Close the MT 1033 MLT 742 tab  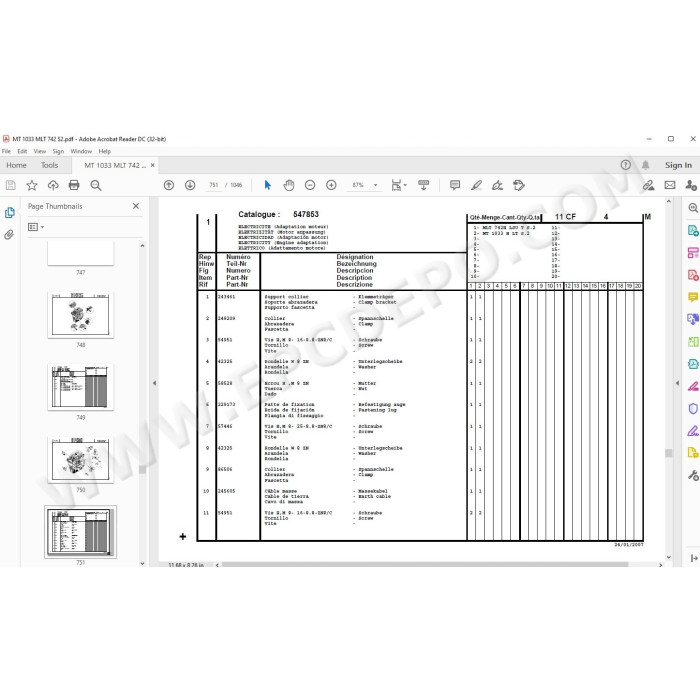pos(153,165)
